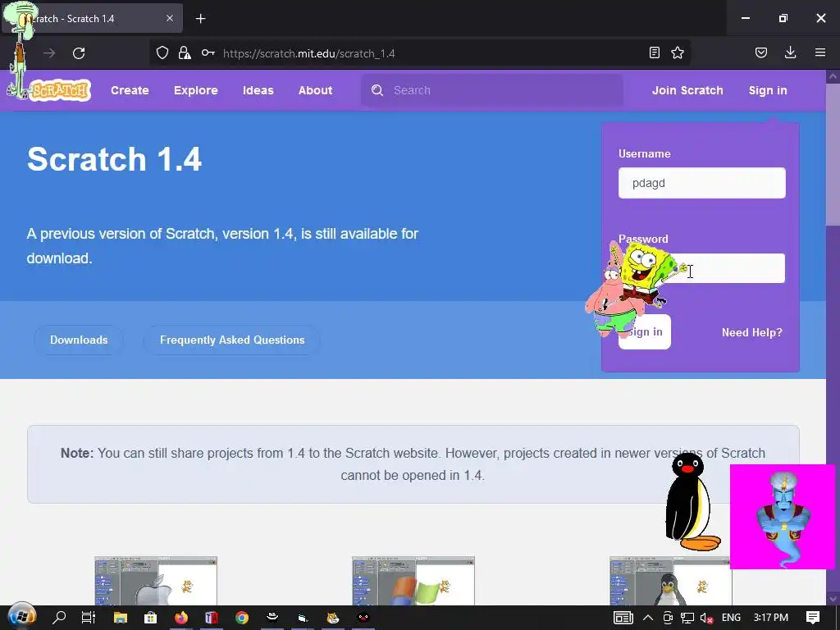The image size is (840, 630).
Task: Select the Scratch - Scratch 1.4 tab
Action: 92,18
